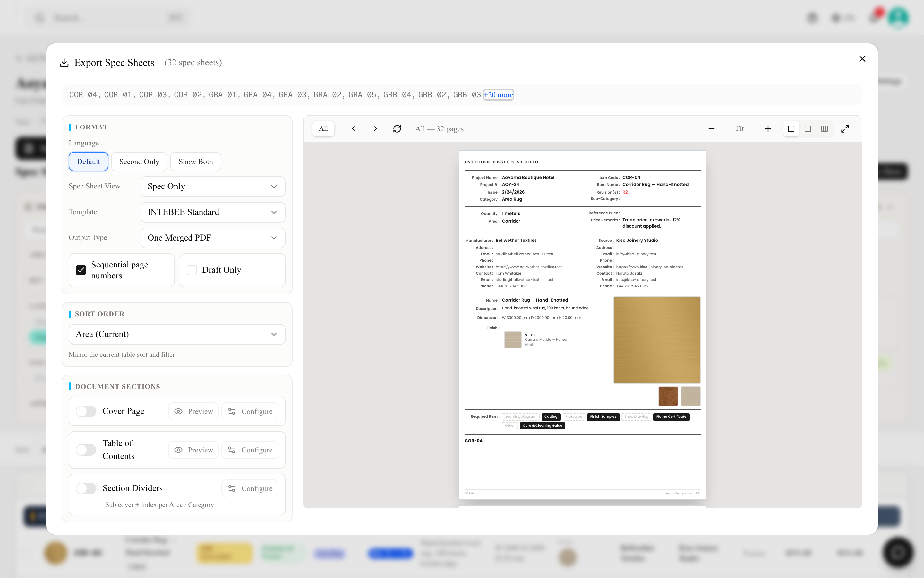Expand preview to fullscreen icon
This screenshot has height=578, width=924.
pos(845,129)
